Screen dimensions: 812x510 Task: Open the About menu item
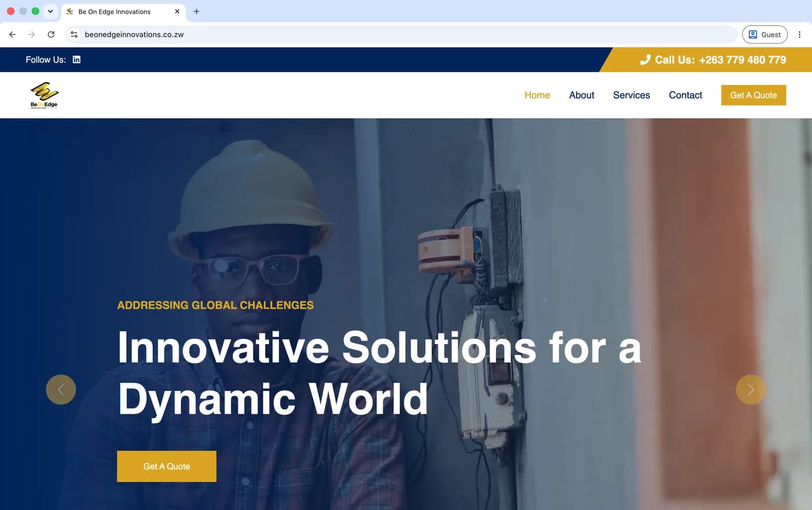point(581,95)
